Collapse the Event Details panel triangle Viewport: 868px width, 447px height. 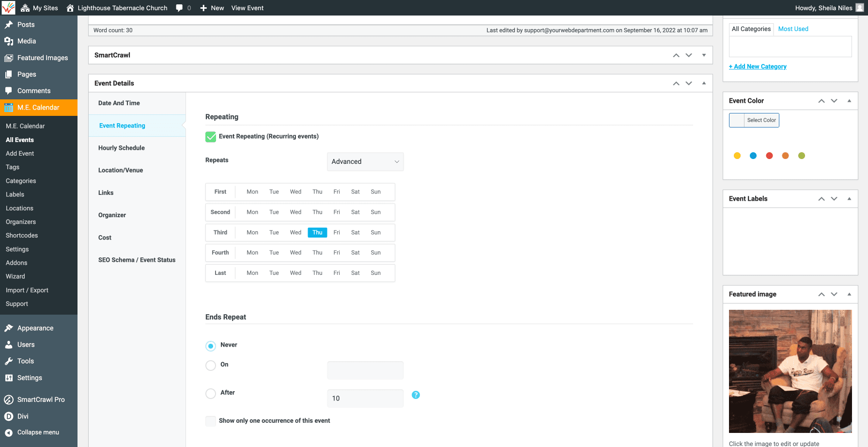(x=704, y=83)
